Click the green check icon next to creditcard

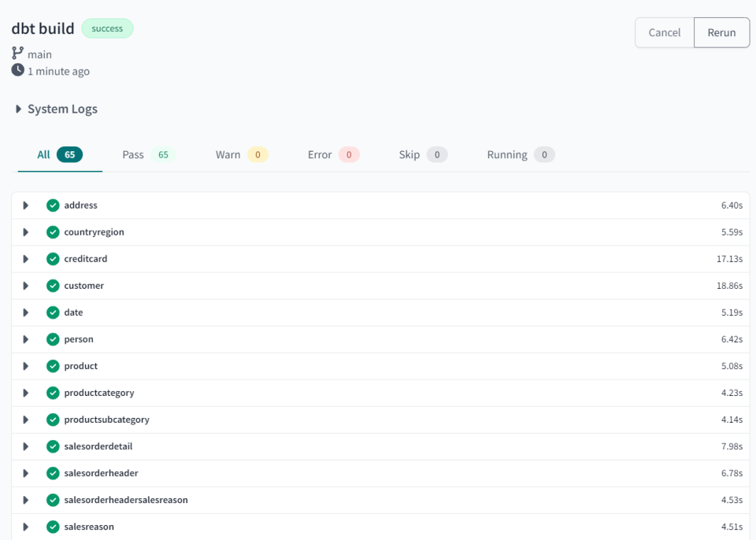(x=52, y=258)
